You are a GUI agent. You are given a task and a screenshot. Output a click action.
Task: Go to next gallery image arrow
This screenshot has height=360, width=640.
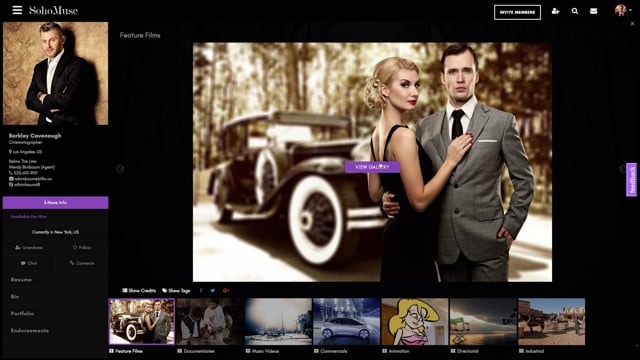coord(622,169)
